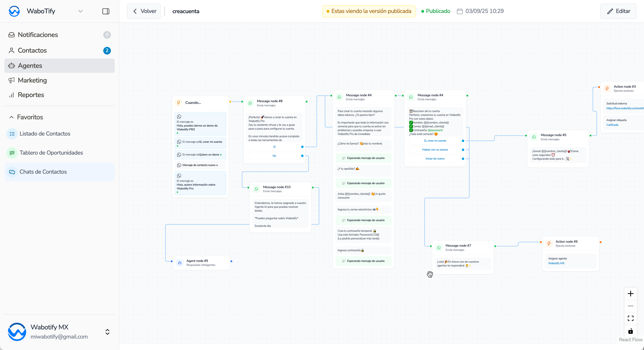Image resolution: width=644 pixels, height=350 pixels.
Task: Open Reportes in the sidebar
Action: click(60, 95)
